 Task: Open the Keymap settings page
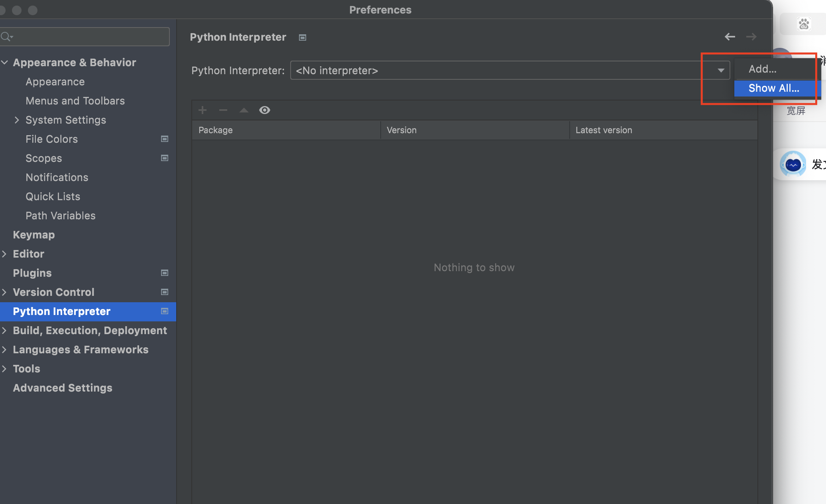coord(33,234)
